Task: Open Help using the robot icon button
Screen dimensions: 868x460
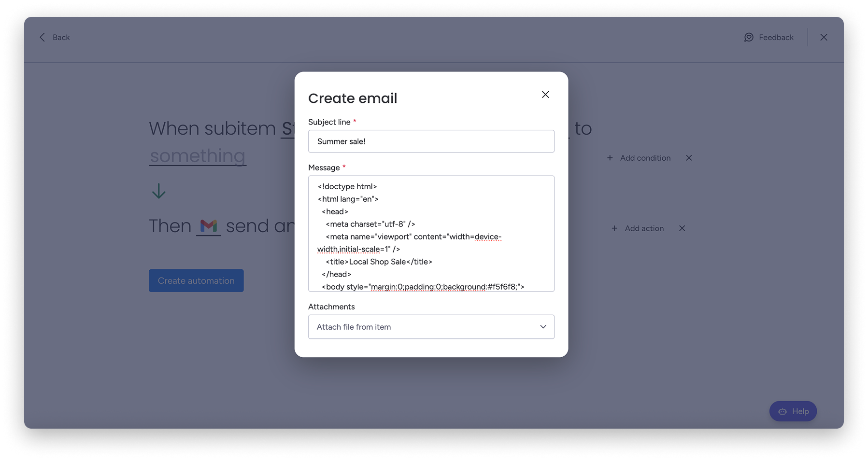Action: (x=783, y=411)
